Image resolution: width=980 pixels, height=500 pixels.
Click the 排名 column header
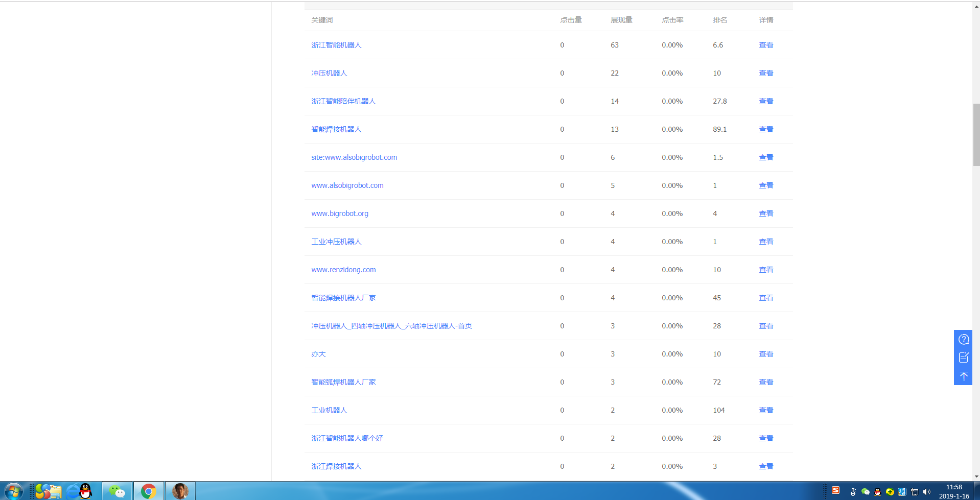[x=720, y=20]
